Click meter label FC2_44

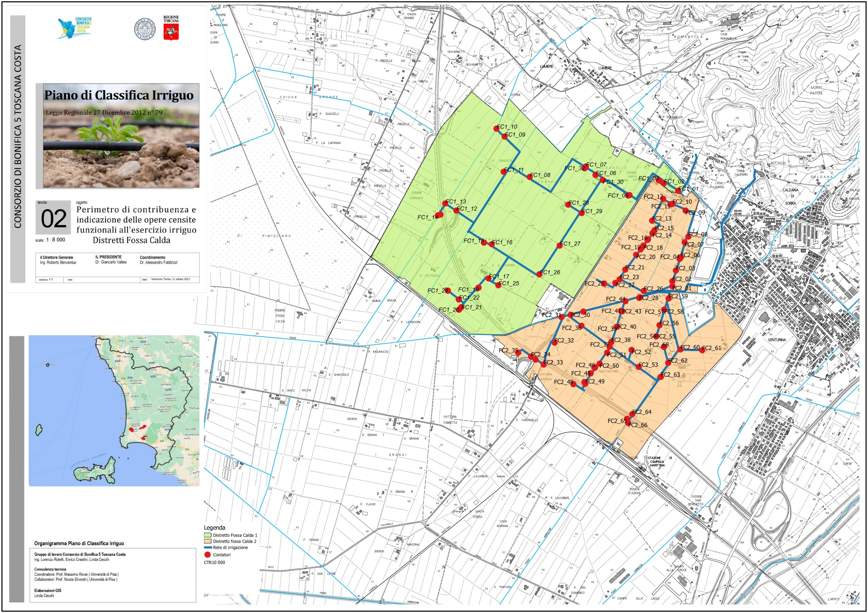[x=616, y=299]
